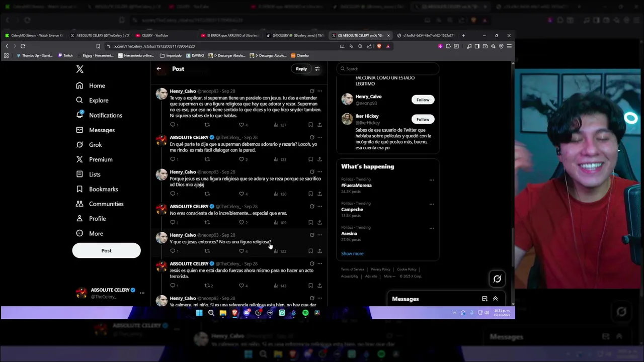The height and width of the screenshot is (362, 644).
Task: Compose new message in Messages drawer
Action: 485,299
